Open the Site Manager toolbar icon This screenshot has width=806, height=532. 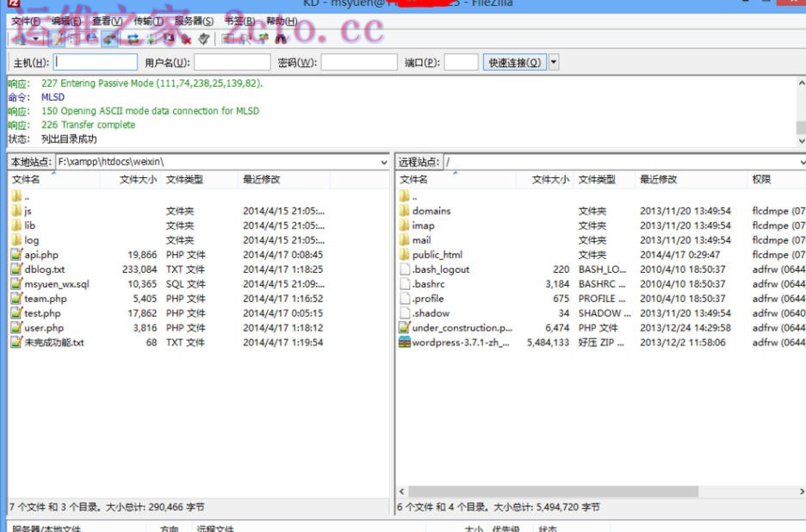(20, 39)
